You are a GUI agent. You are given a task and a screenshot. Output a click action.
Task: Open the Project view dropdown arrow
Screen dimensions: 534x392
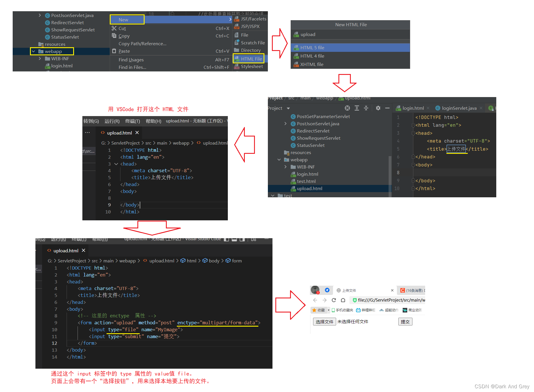[288, 108]
